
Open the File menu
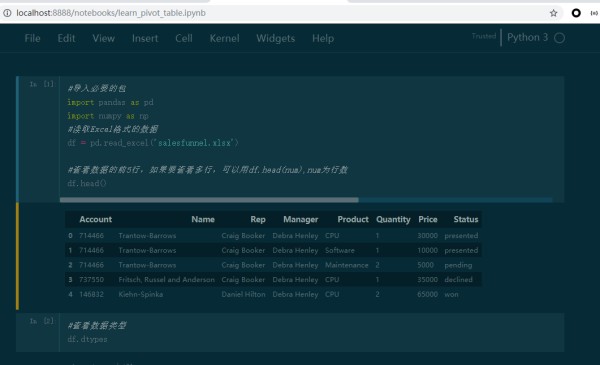pos(33,38)
